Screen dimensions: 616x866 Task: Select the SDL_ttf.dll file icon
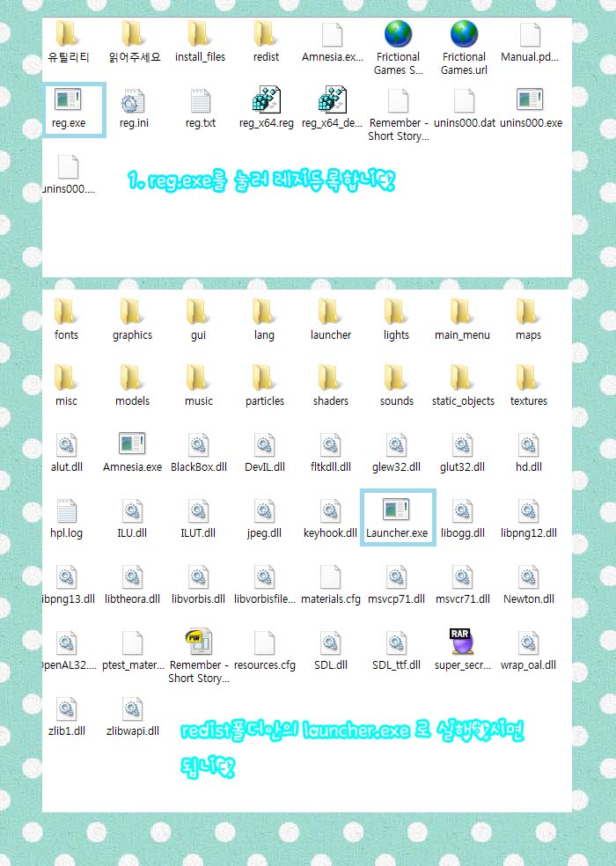396,642
